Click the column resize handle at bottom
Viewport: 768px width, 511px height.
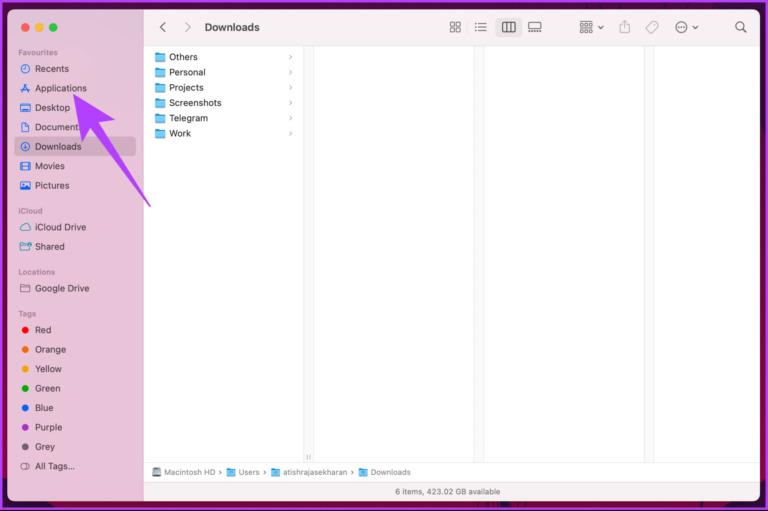click(x=309, y=457)
